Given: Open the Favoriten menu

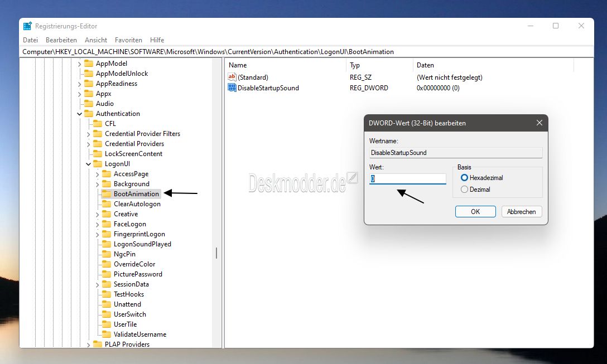Looking at the screenshot, I should (128, 40).
